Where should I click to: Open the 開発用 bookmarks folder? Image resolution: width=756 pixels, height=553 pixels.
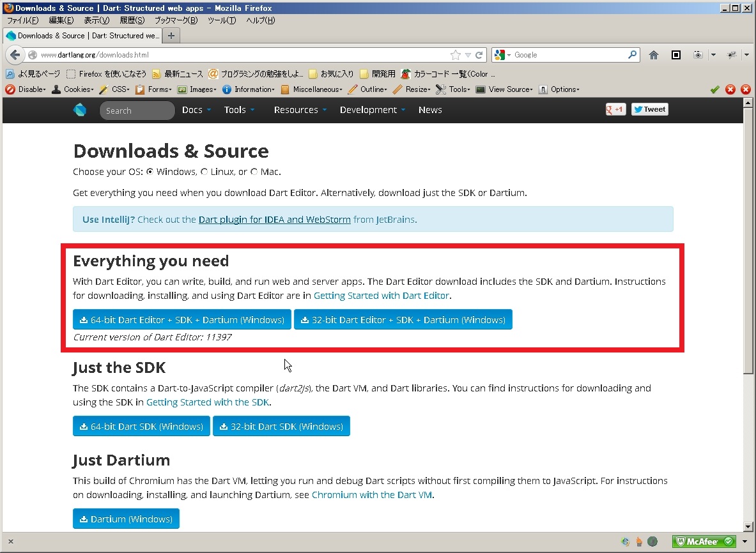pyautogui.click(x=378, y=73)
